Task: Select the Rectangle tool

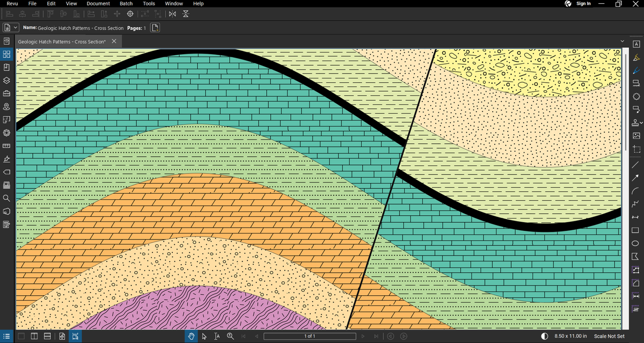Action: pyautogui.click(x=636, y=230)
